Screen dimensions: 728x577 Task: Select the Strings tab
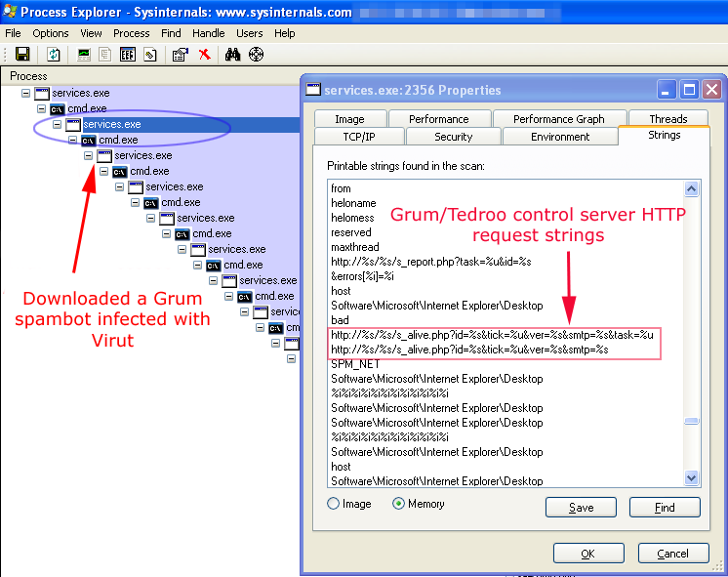665,135
